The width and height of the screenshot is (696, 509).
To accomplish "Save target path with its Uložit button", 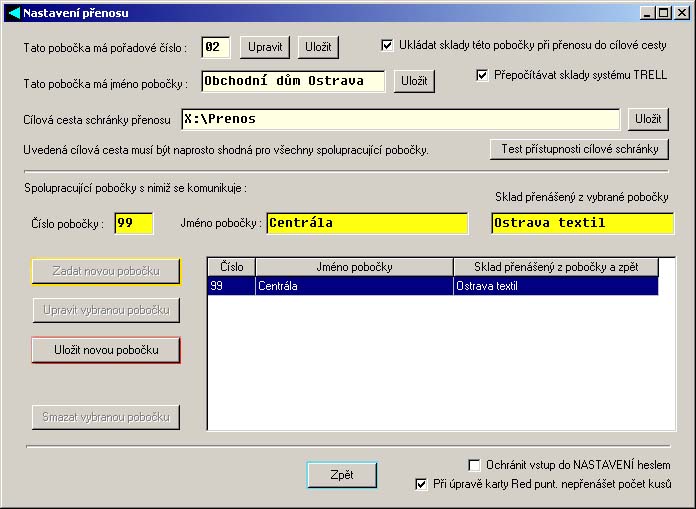I will click(x=648, y=119).
